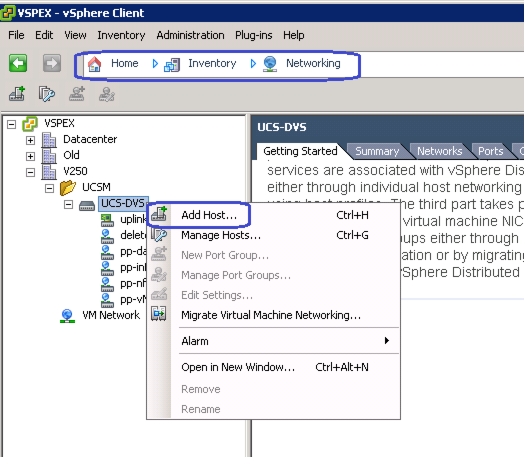The height and width of the screenshot is (469, 525).
Task: Open the Alarm submenu arrow
Action: click(x=387, y=341)
